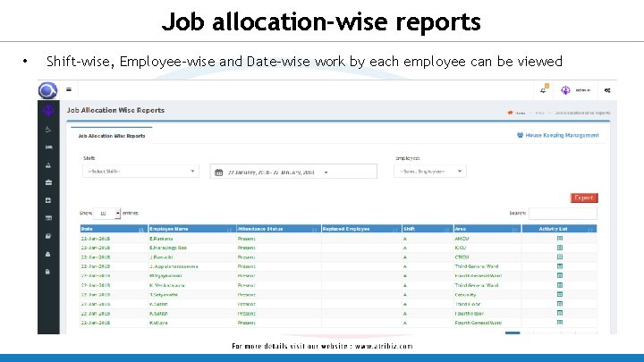Open the Select Employee dropdown

429,171
